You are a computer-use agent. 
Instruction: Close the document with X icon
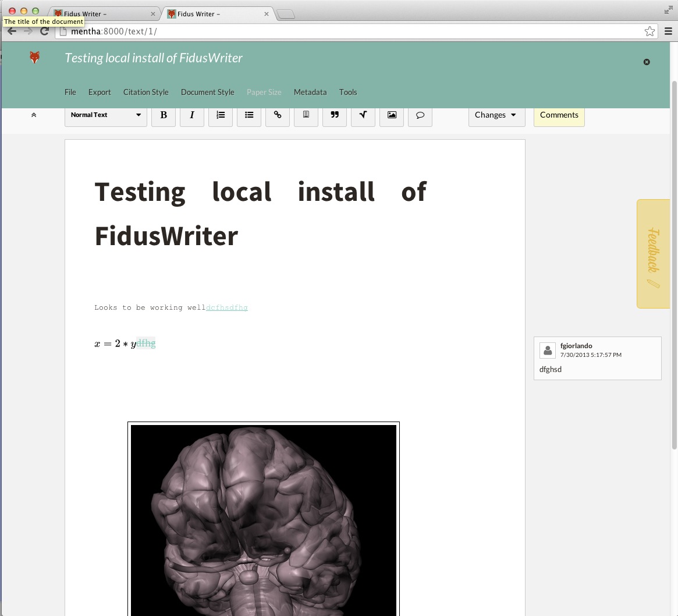(647, 62)
